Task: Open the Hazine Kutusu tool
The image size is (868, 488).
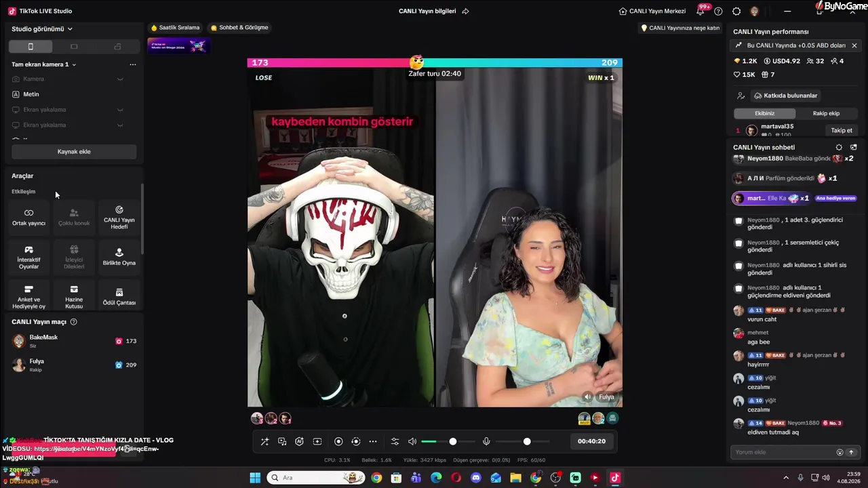Action: pos(74,296)
